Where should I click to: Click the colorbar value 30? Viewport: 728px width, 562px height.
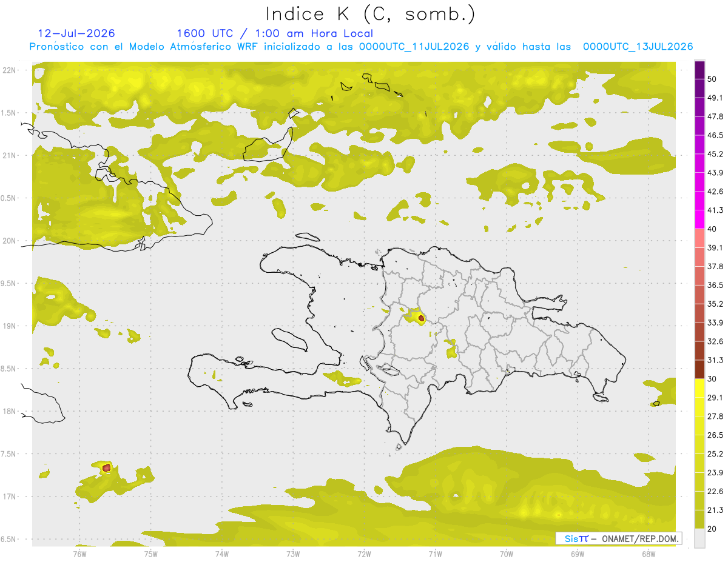click(712, 379)
